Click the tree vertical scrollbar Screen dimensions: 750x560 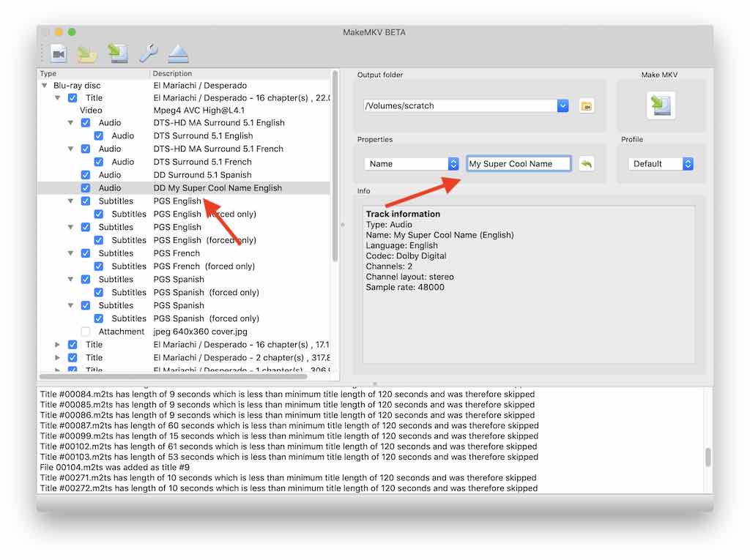pos(335,166)
